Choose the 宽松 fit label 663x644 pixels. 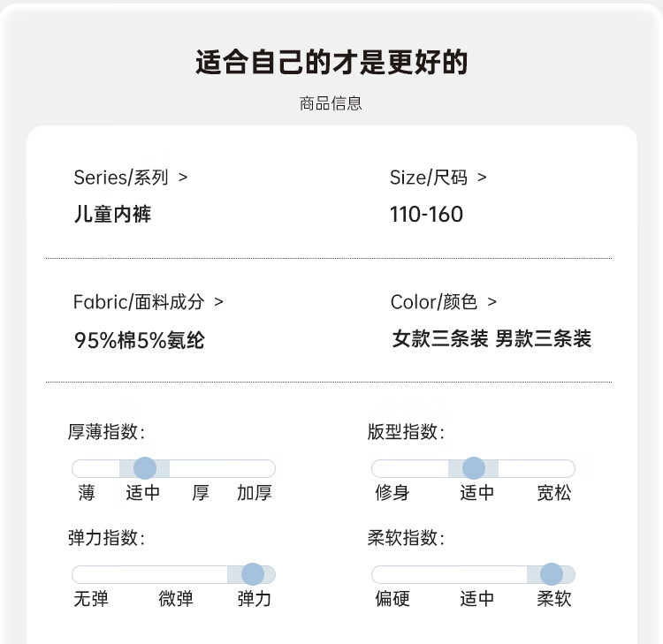tap(554, 493)
